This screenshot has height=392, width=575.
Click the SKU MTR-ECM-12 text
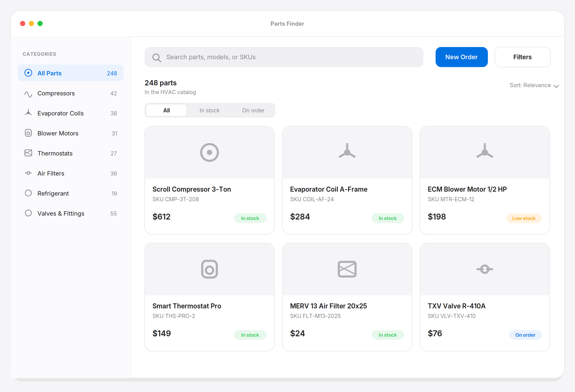(x=451, y=199)
